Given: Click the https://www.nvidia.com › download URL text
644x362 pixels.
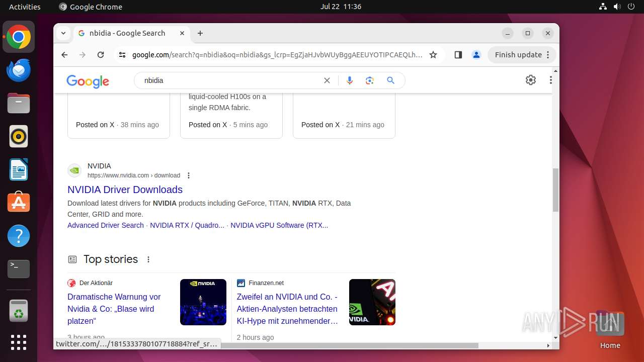Looking at the screenshot, I should click(x=134, y=175).
